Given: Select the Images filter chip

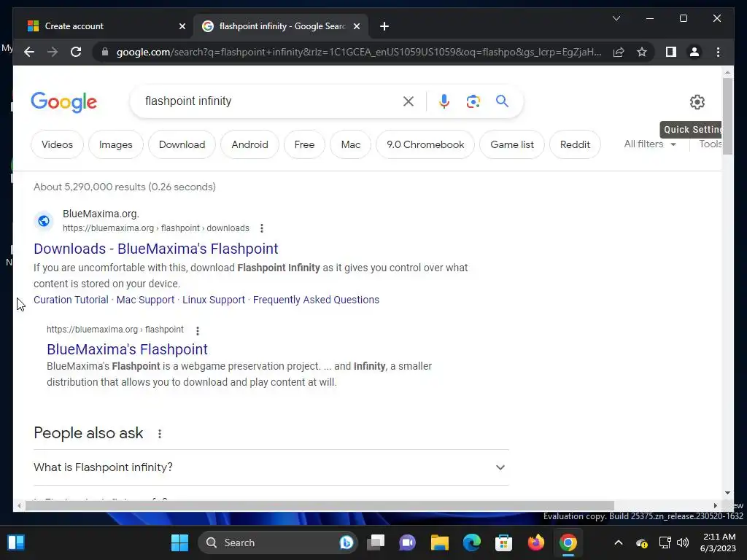Looking at the screenshot, I should [116, 144].
